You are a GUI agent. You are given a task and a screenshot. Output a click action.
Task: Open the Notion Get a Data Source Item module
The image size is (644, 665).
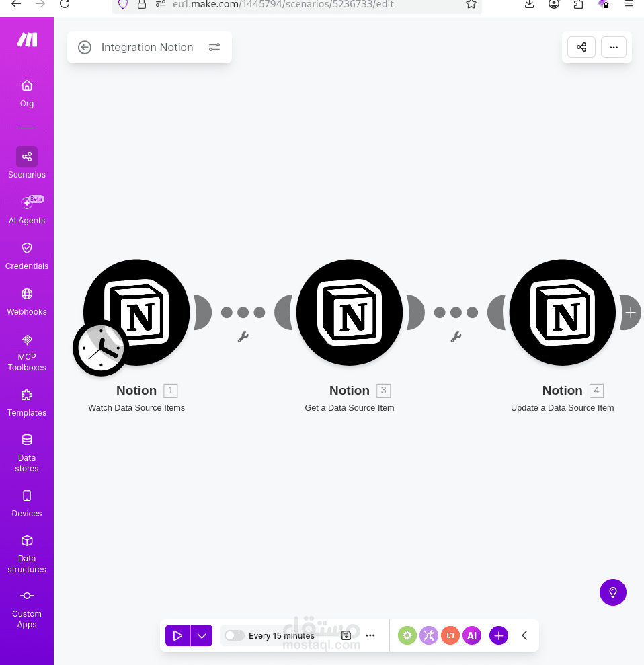point(350,313)
